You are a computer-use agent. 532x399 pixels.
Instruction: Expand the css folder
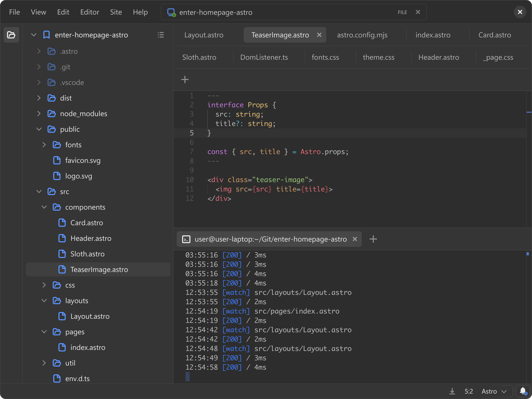pyautogui.click(x=44, y=285)
